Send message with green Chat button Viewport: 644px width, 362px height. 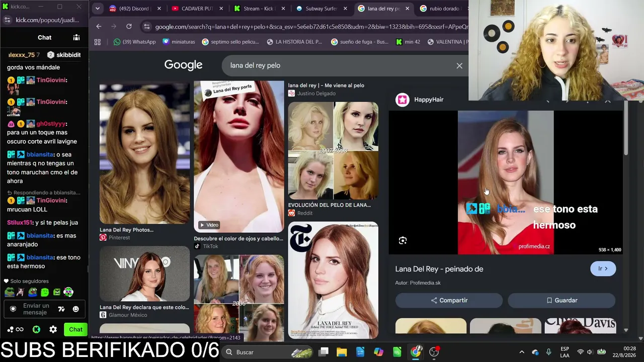(76, 330)
